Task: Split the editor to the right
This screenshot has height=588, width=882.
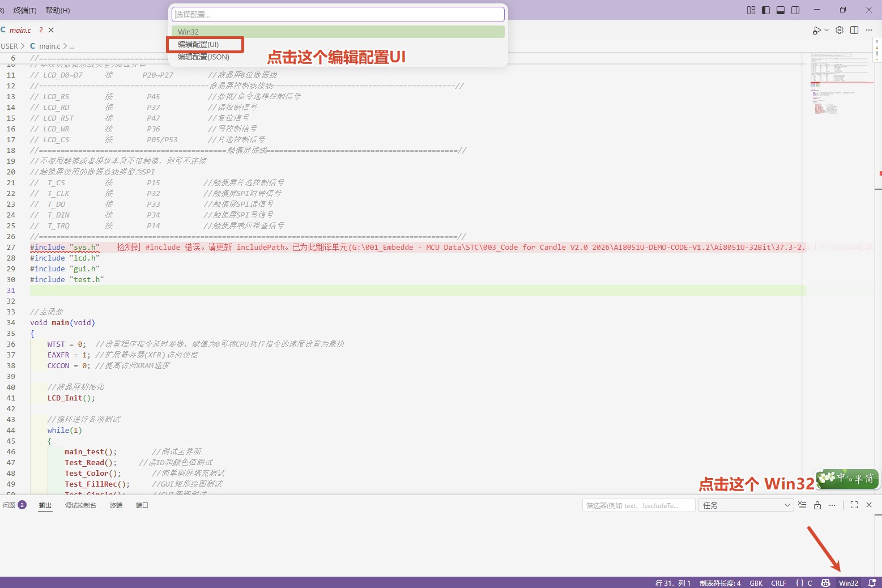Action: click(854, 30)
